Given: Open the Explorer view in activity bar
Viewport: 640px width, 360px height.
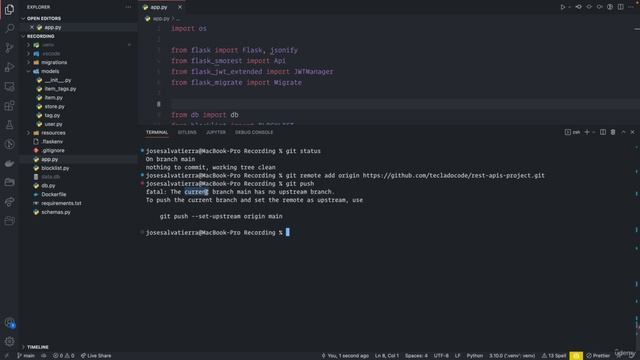Looking at the screenshot, I should [9, 9].
